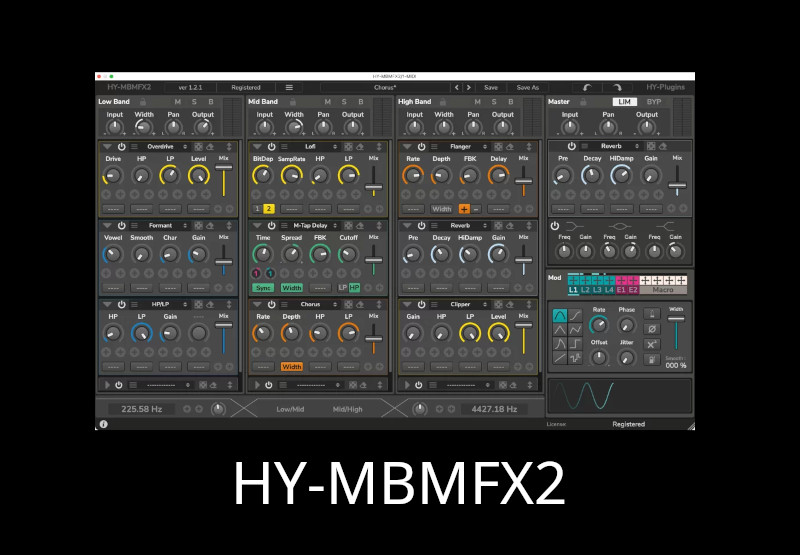Select E2 envelope modulation tab
The height and width of the screenshot is (555, 800).
[x=633, y=290]
